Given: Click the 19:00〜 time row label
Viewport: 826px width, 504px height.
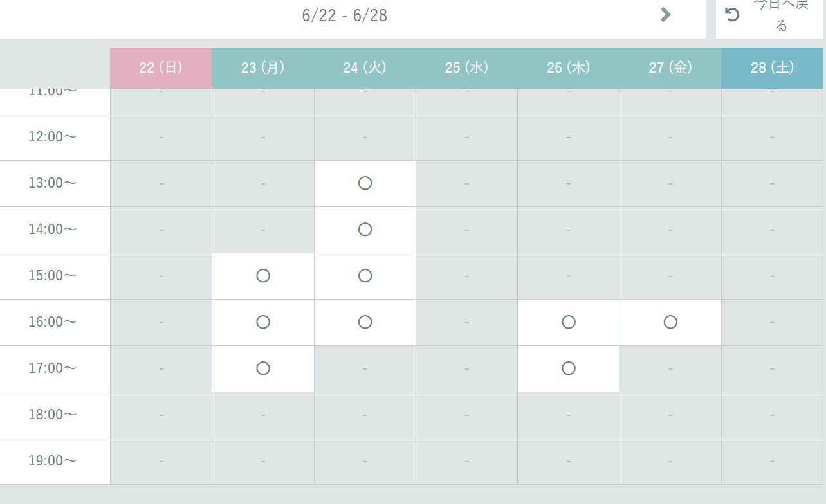Looking at the screenshot, I should click(52, 461).
